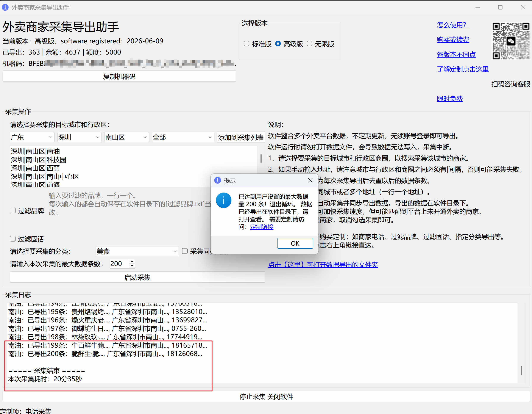Confirm the dialog with OK button
The image size is (532, 414).
[x=295, y=243]
